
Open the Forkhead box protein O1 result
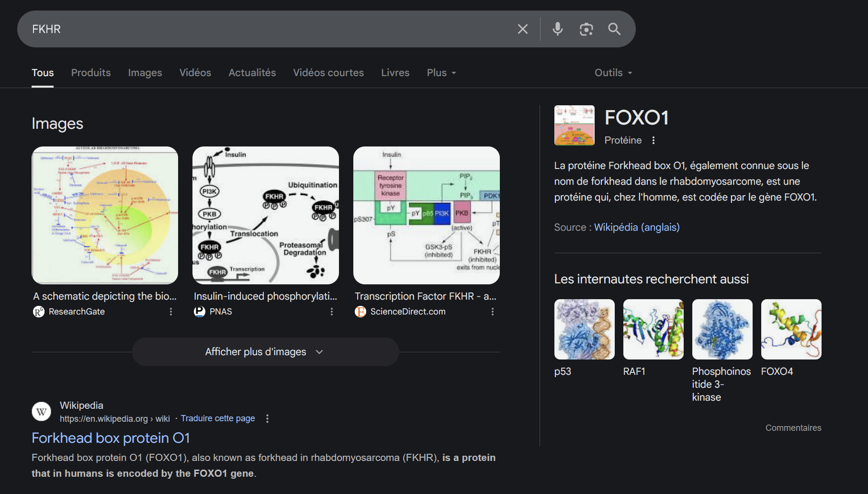111,438
